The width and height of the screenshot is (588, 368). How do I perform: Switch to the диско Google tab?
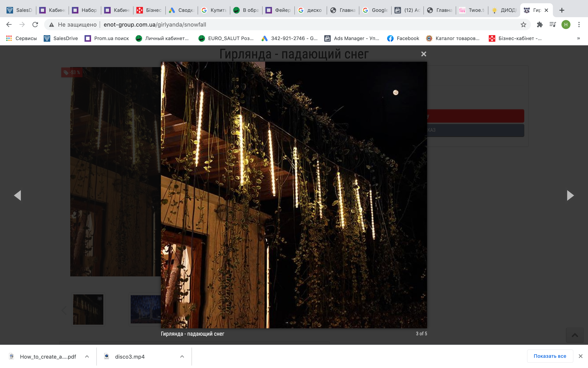[x=311, y=10]
